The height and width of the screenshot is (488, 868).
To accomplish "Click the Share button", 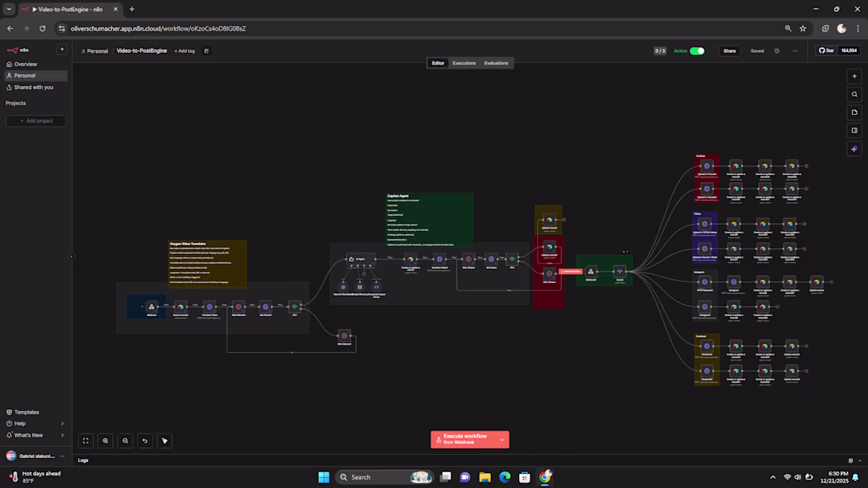I will pos(729,50).
